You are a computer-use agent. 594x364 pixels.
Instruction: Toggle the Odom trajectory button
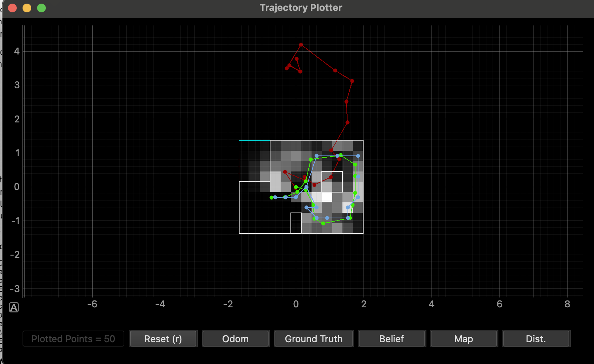coord(236,339)
